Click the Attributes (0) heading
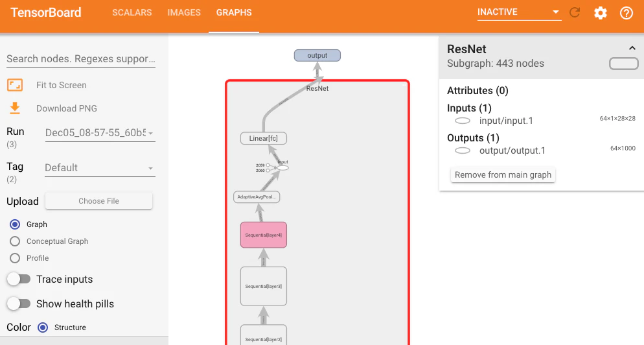The height and width of the screenshot is (345, 644). 477,90
